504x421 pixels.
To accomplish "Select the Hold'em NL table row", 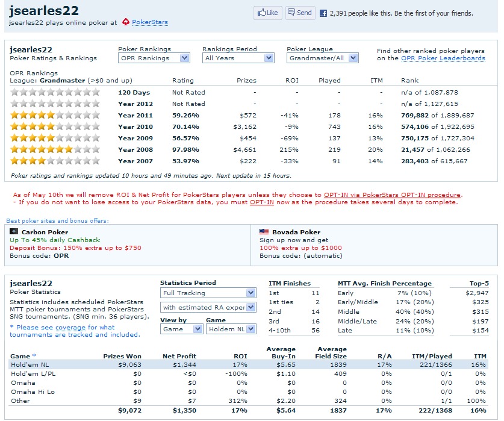I will click(248, 364).
